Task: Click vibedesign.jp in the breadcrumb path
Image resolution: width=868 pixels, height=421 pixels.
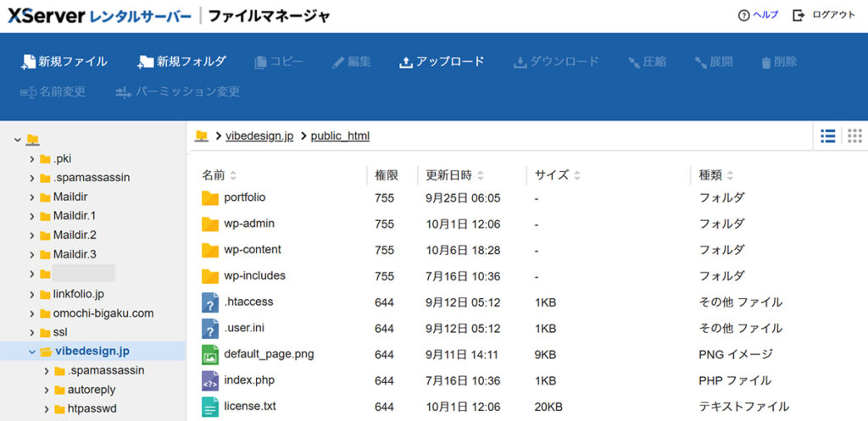Action: (x=259, y=136)
